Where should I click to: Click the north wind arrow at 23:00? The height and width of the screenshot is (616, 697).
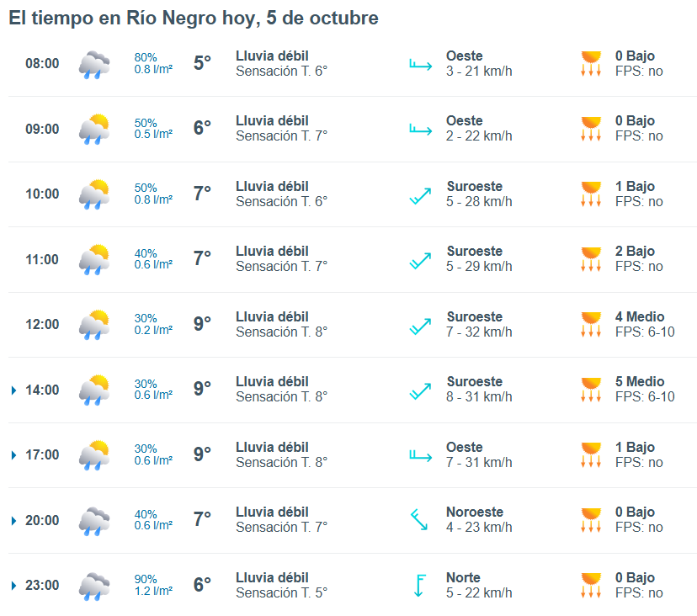click(418, 585)
